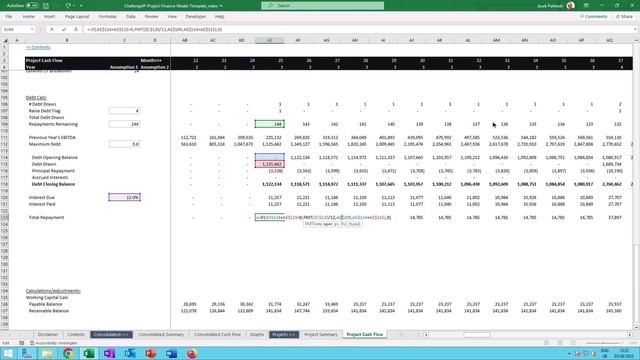Select Repayments Remaining assumption cell 144
Screen dimensions: 640x360
pos(124,124)
